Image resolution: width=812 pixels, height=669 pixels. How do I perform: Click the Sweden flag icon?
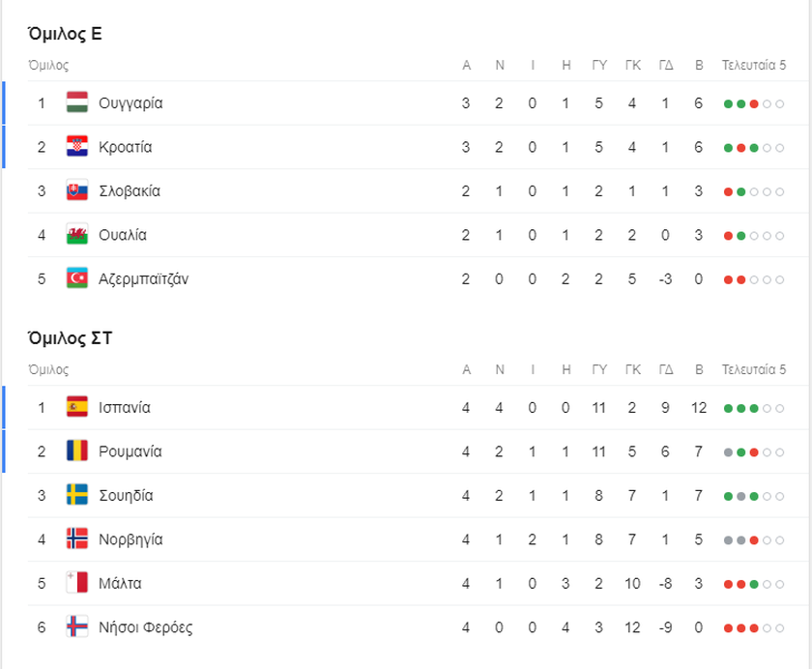(x=77, y=495)
